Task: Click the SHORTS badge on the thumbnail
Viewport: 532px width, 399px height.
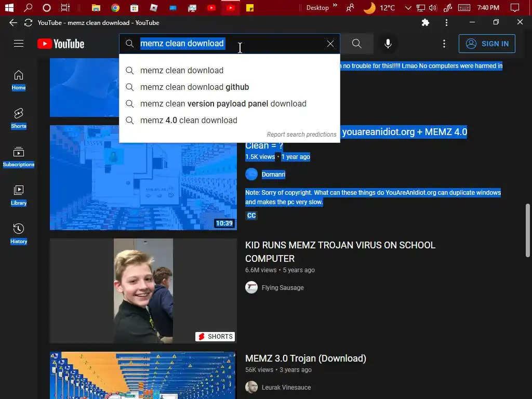Action: click(x=215, y=336)
